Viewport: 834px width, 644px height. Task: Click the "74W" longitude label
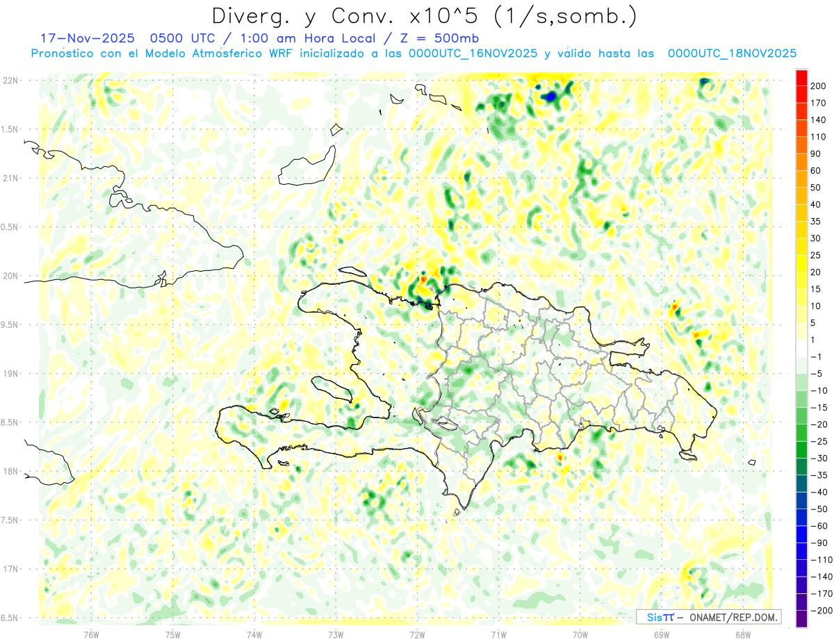click(254, 634)
